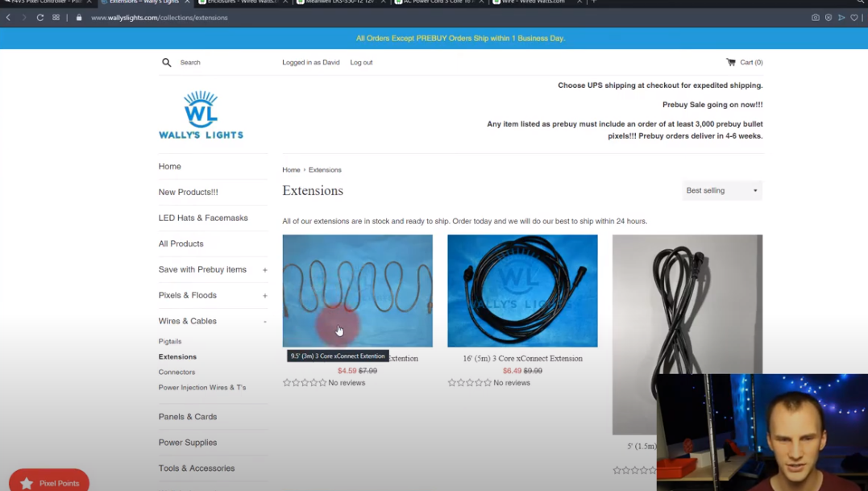Click the $6.49 sale price

click(x=512, y=371)
